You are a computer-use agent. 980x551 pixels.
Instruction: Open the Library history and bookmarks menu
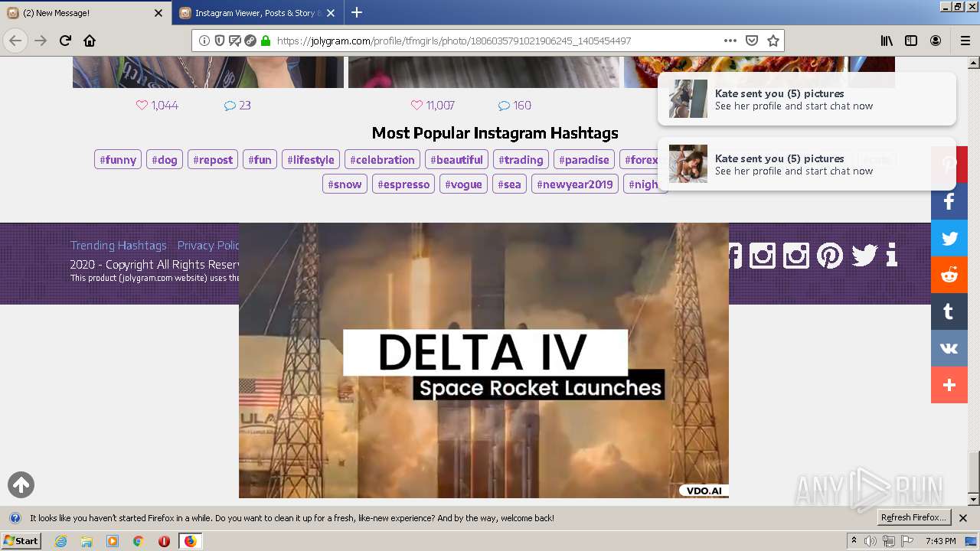(887, 41)
